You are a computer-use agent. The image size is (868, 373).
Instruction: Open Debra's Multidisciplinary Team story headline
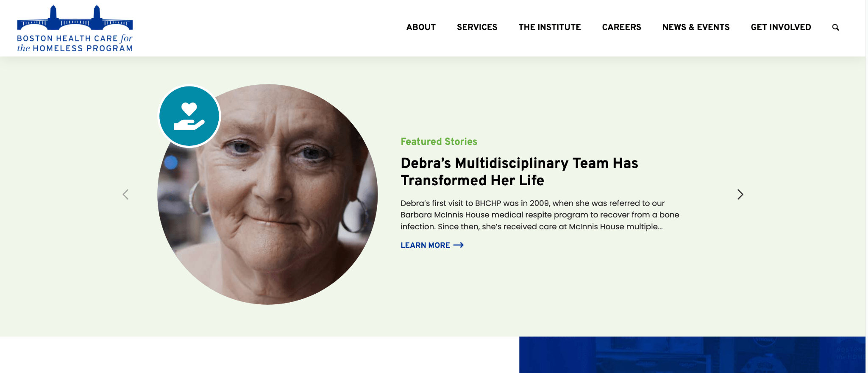point(519,172)
